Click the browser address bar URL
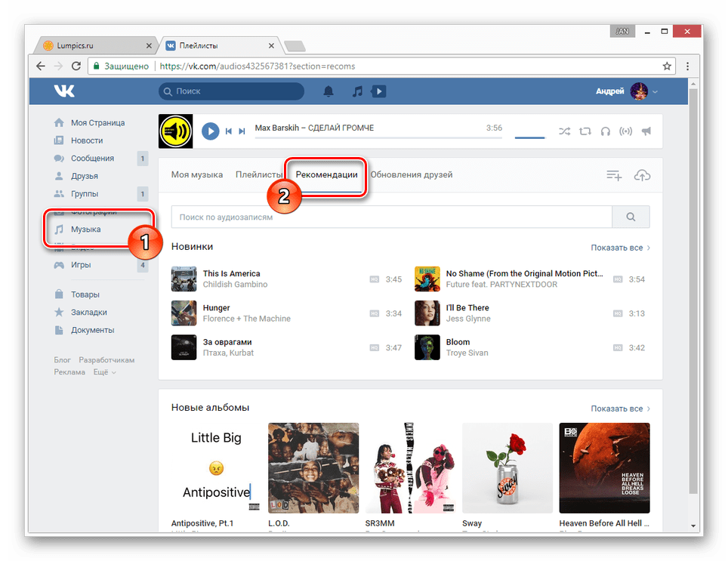The image size is (728, 561). click(x=258, y=66)
